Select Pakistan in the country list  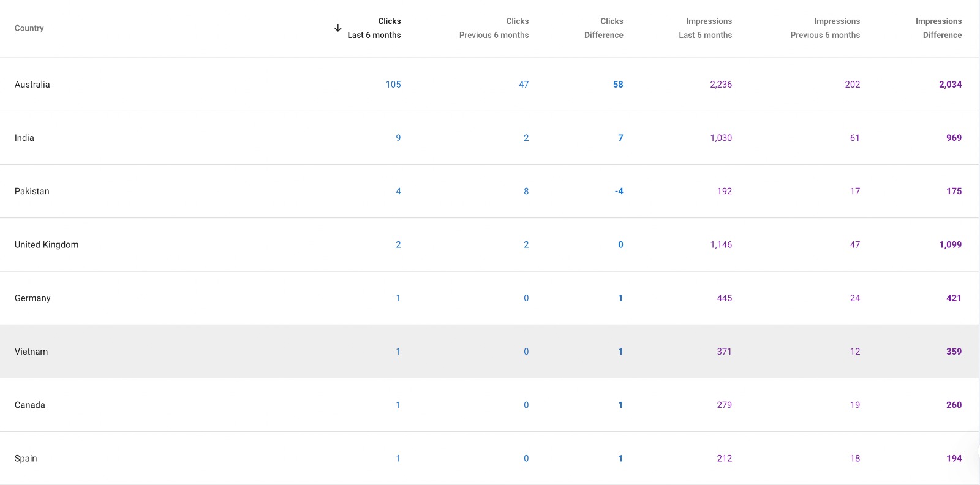point(32,191)
